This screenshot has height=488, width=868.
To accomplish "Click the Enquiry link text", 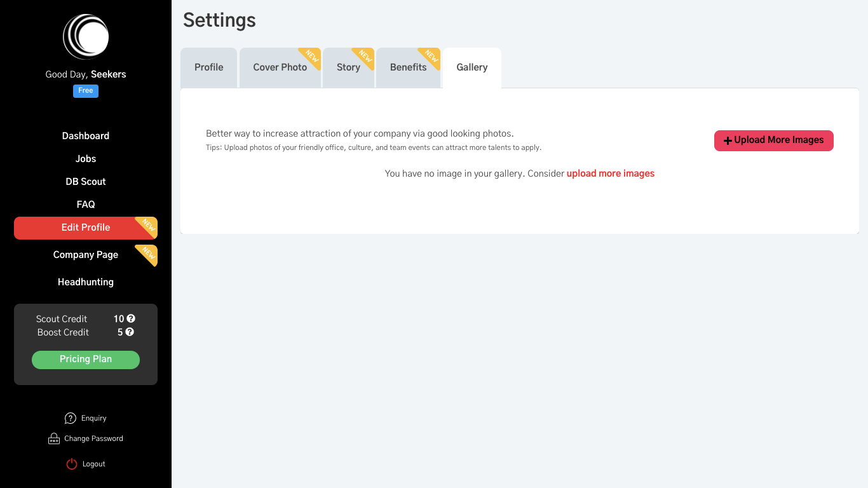I will [94, 418].
